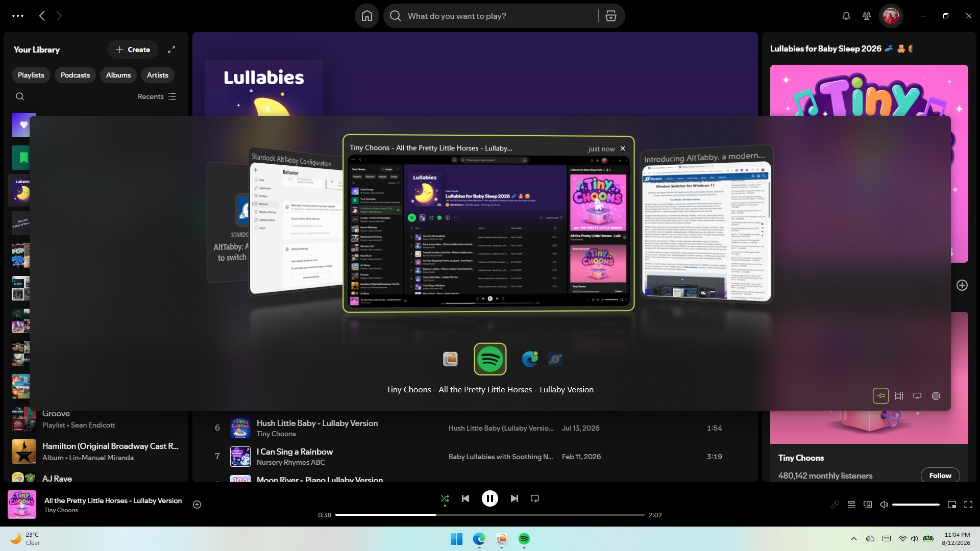Open the Baby Lullabies with Soothing N... album link

tap(501, 457)
